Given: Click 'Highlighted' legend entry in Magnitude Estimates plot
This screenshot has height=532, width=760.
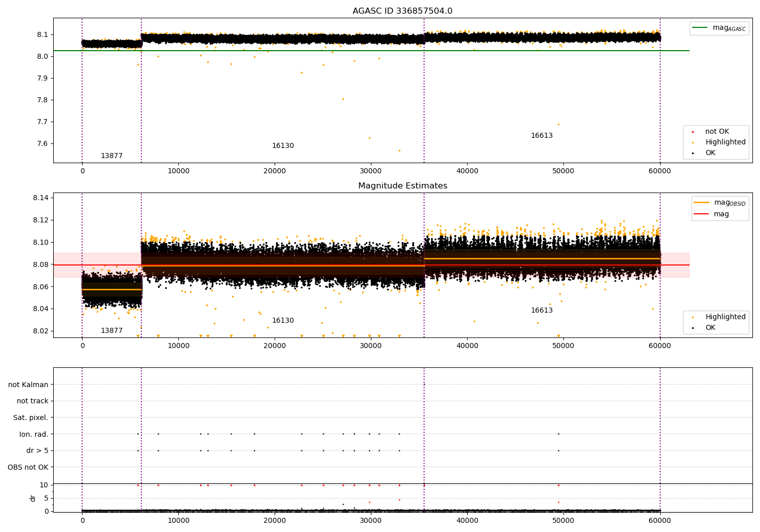Looking at the screenshot, I should (x=725, y=317).
